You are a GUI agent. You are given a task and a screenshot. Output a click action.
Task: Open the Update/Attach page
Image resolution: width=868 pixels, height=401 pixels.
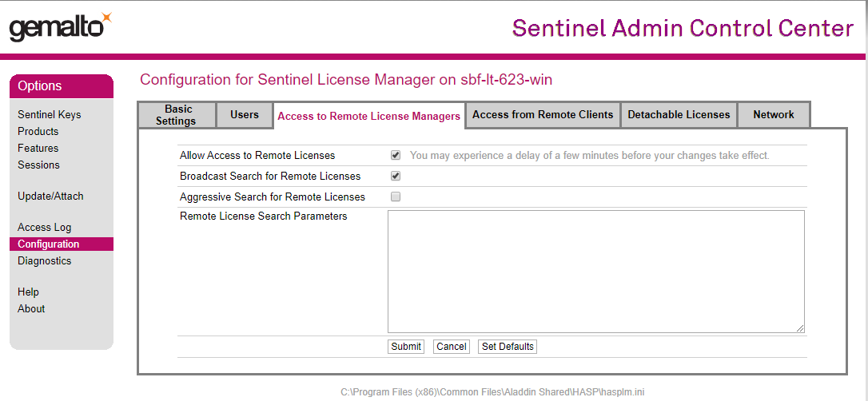pyautogui.click(x=50, y=197)
